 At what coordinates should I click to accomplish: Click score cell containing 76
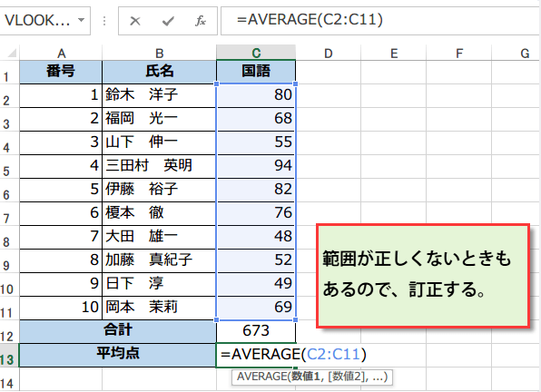click(x=256, y=214)
